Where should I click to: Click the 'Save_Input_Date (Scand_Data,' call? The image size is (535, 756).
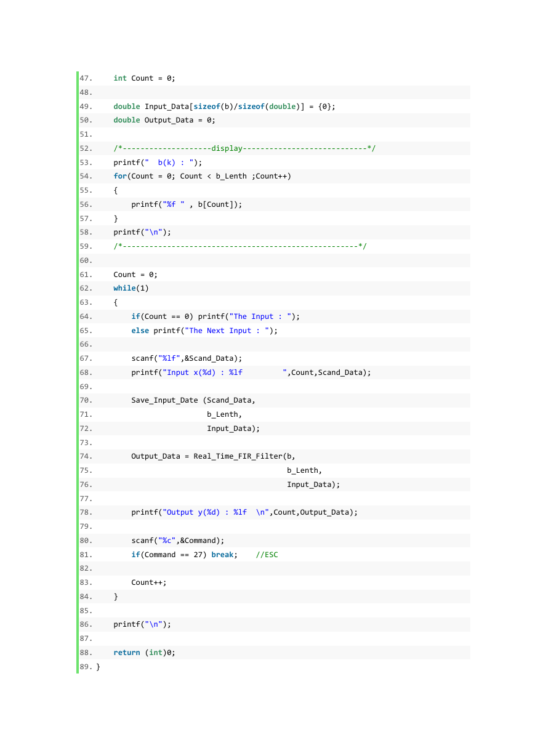[193, 400]
